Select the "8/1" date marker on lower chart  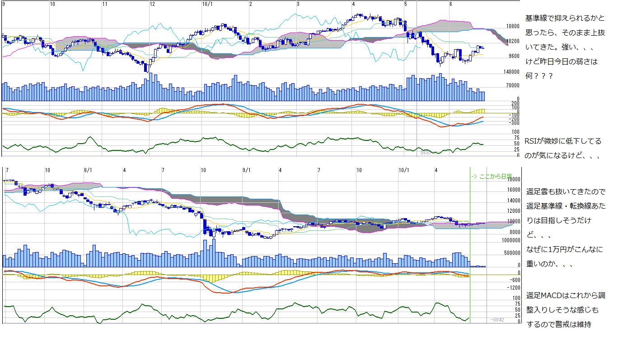pyautogui.click(x=88, y=170)
